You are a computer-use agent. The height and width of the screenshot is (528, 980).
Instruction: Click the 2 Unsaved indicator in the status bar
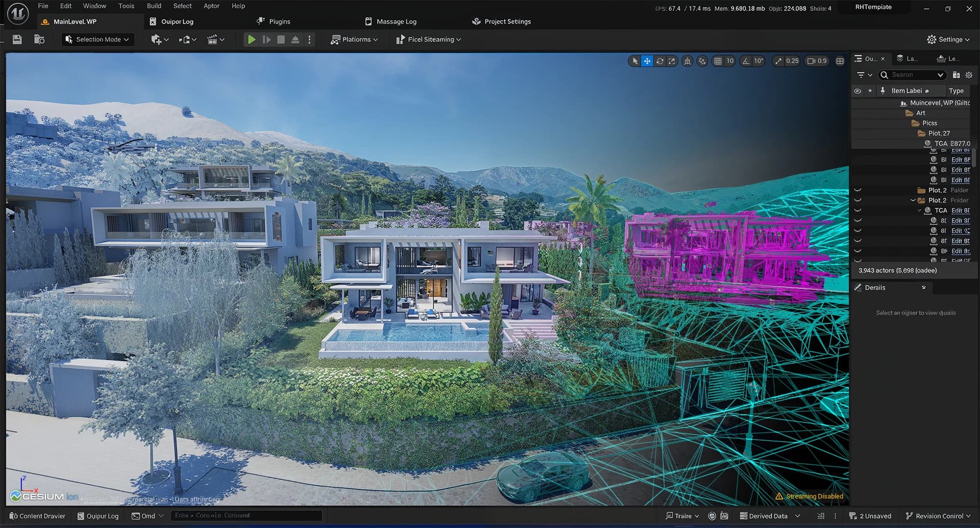(x=870, y=516)
